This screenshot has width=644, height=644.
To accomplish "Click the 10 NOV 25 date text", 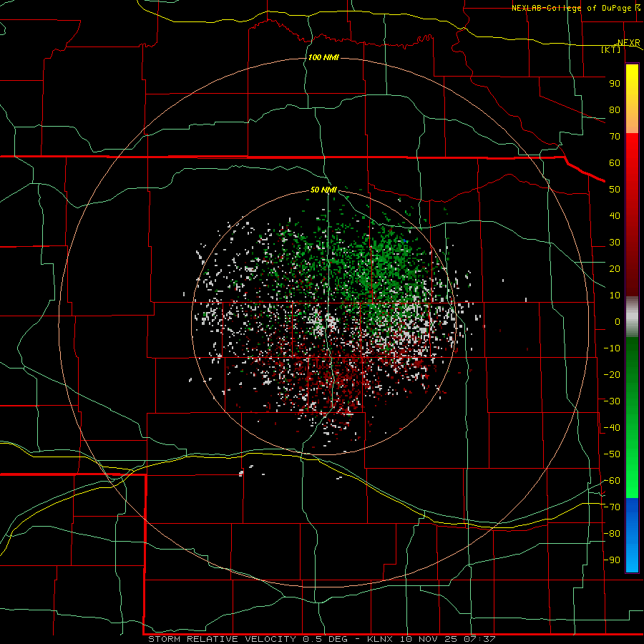I will click(429, 639).
